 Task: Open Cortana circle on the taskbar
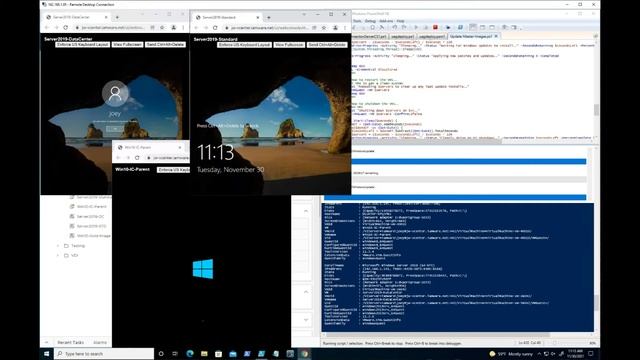[161, 353]
